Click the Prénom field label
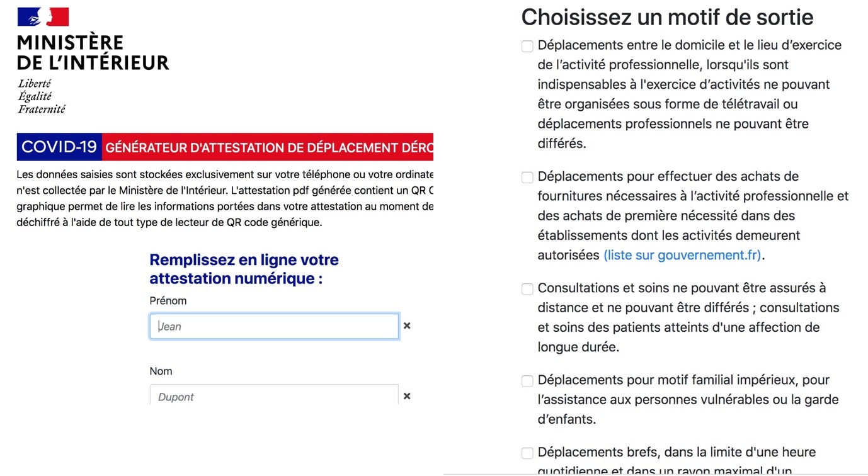The width and height of the screenshot is (868, 476). 168,301
